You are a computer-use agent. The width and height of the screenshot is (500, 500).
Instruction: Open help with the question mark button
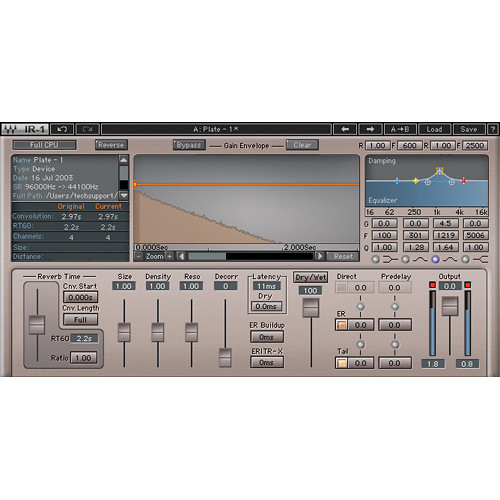pyautogui.click(x=493, y=129)
